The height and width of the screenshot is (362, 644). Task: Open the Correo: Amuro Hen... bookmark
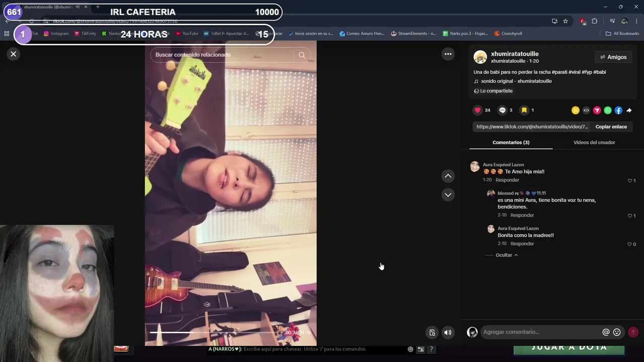[x=362, y=34]
